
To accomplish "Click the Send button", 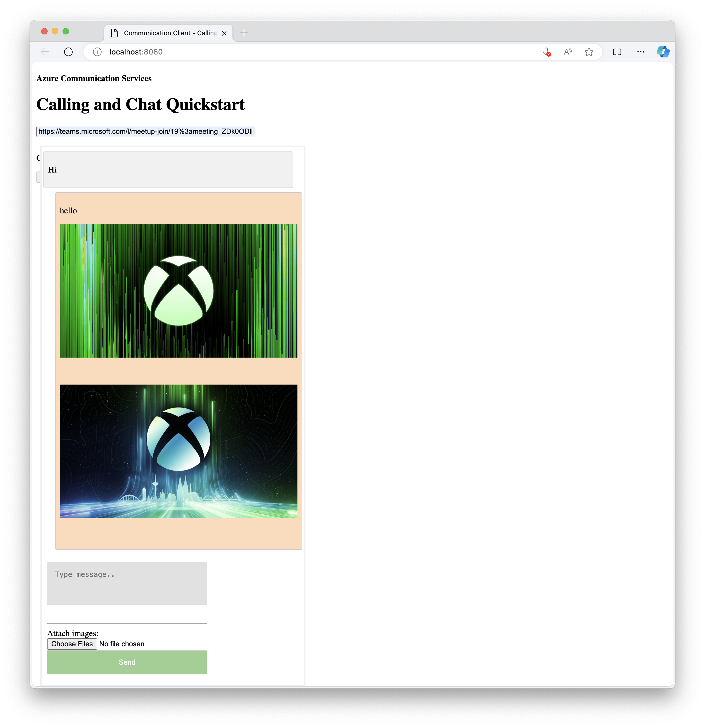I will click(x=127, y=662).
